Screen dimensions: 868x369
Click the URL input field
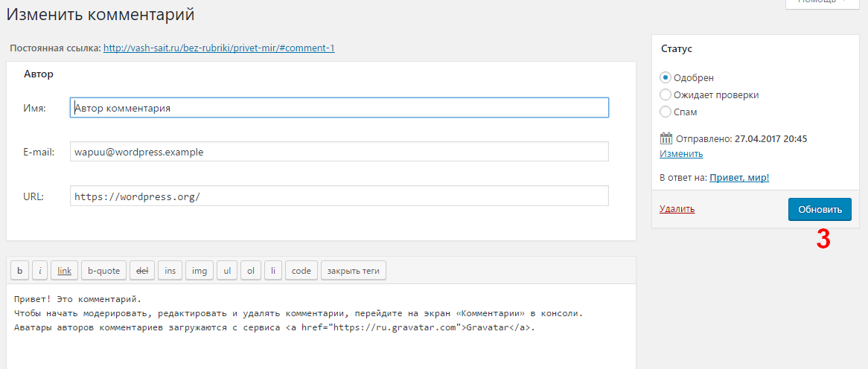[x=339, y=196]
